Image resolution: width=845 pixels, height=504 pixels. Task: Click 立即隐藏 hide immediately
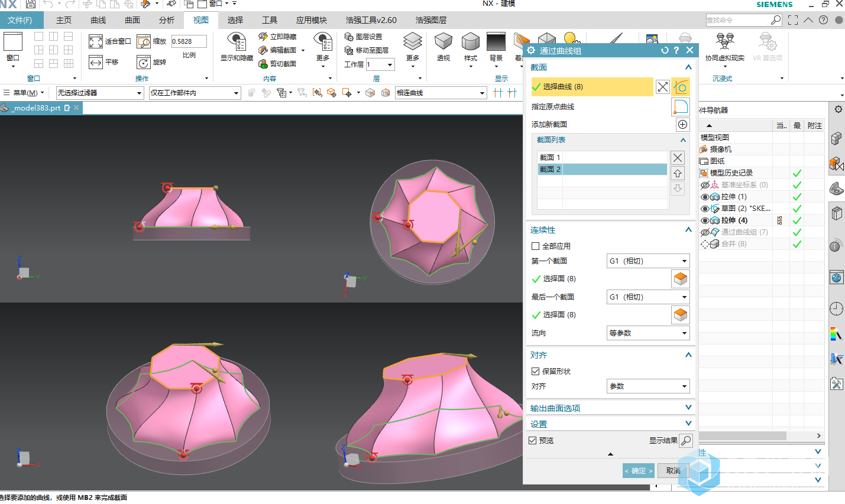pyautogui.click(x=277, y=37)
